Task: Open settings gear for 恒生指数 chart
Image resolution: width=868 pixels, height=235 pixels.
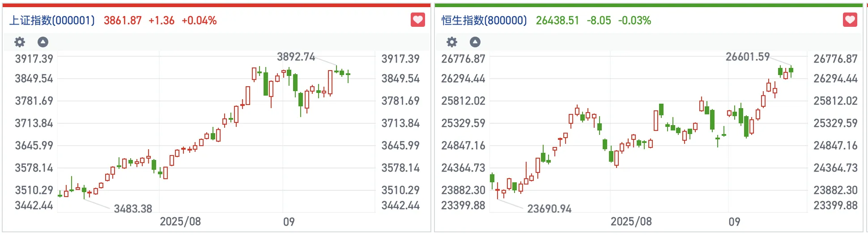Action: (x=452, y=42)
